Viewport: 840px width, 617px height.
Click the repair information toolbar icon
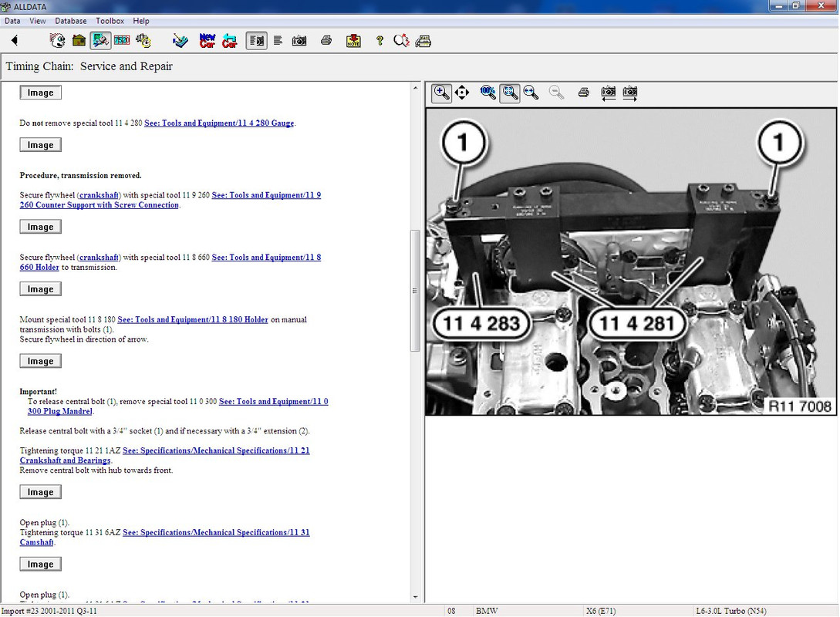(x=100, y=41)
